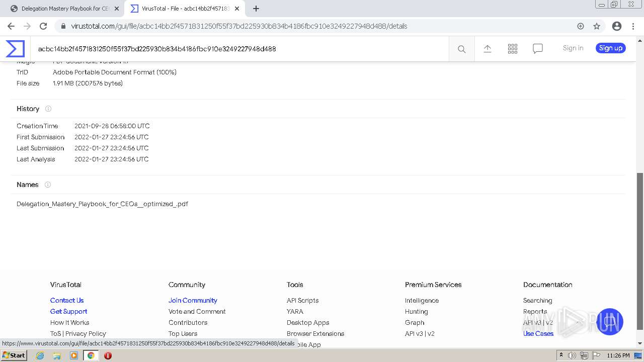This screenshot has height=362, width=644.
Task: Open Chrome's three-dot menu
Action: point(633,26)
